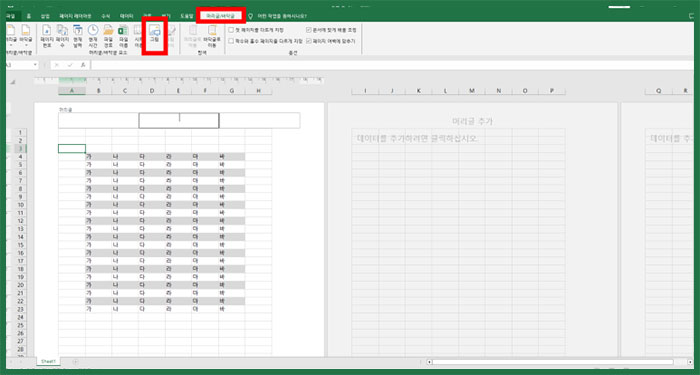Switch to the Data (데이터) tab

(126, 16)
